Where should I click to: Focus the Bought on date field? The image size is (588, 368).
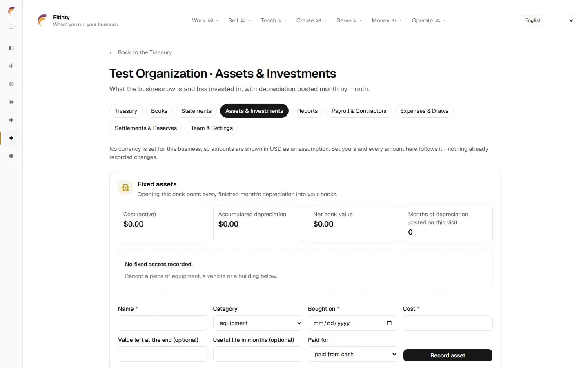(353, 323)
